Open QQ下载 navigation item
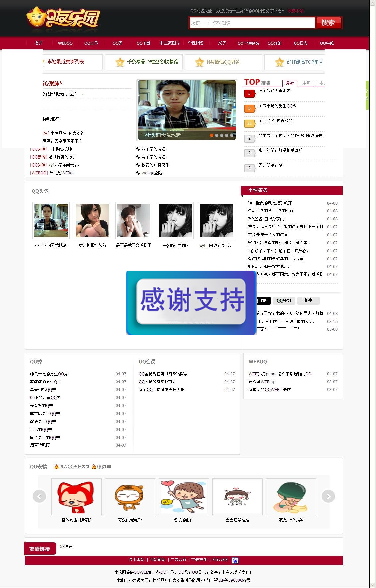 [143, 43]
